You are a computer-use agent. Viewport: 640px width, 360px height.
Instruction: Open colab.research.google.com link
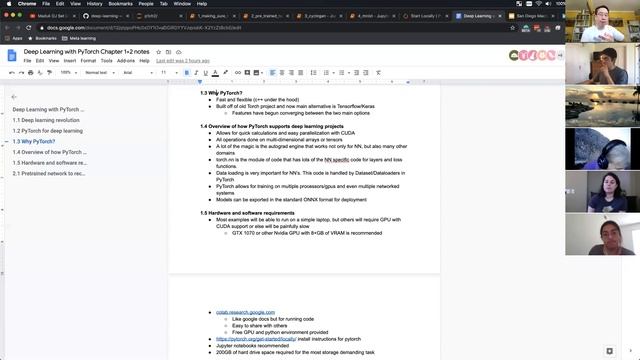[245, 312]
